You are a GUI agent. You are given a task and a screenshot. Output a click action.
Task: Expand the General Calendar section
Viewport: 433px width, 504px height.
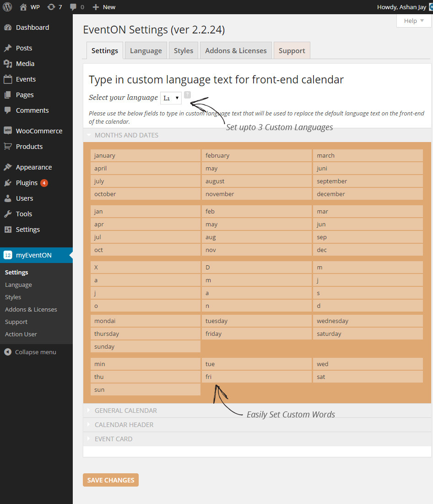(x=125, y=411)
